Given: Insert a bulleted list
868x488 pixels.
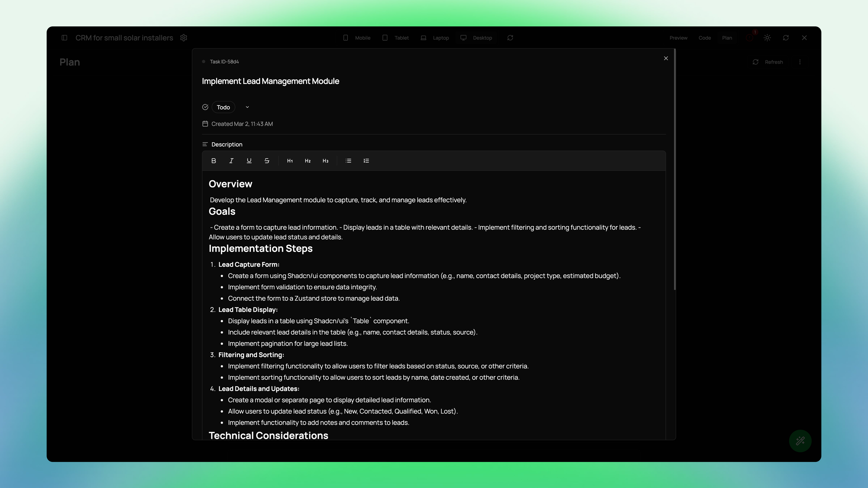Looking at the screenshot, I should pyautogui.click(x=348, y=161).
